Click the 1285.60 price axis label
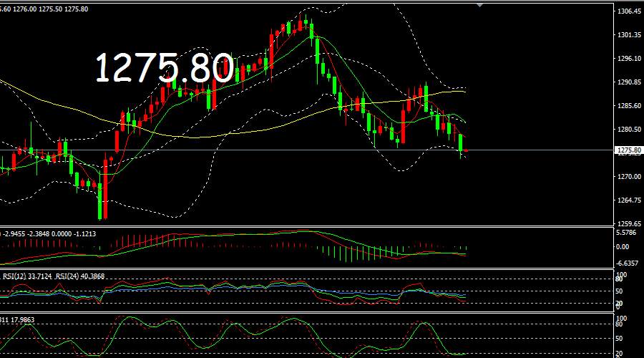The width and height of the screenshot is (644, 358). (629, 106)
